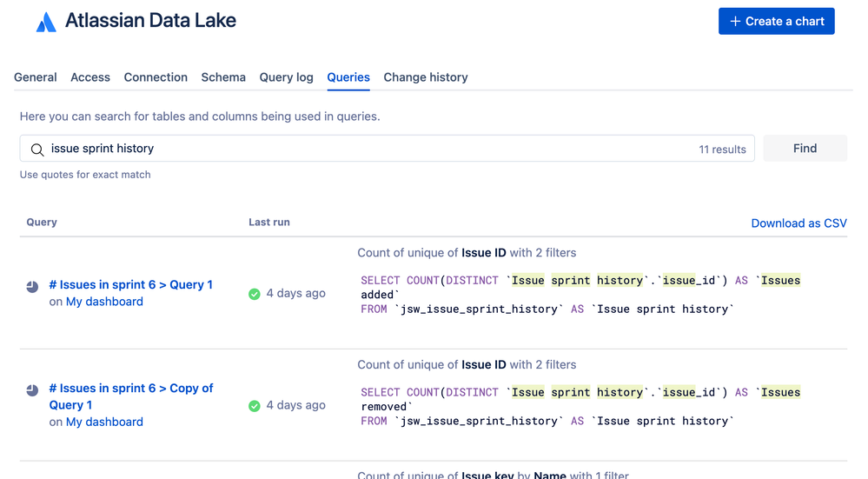
Task: Open the General tab
Action: (x=36, y=77)
